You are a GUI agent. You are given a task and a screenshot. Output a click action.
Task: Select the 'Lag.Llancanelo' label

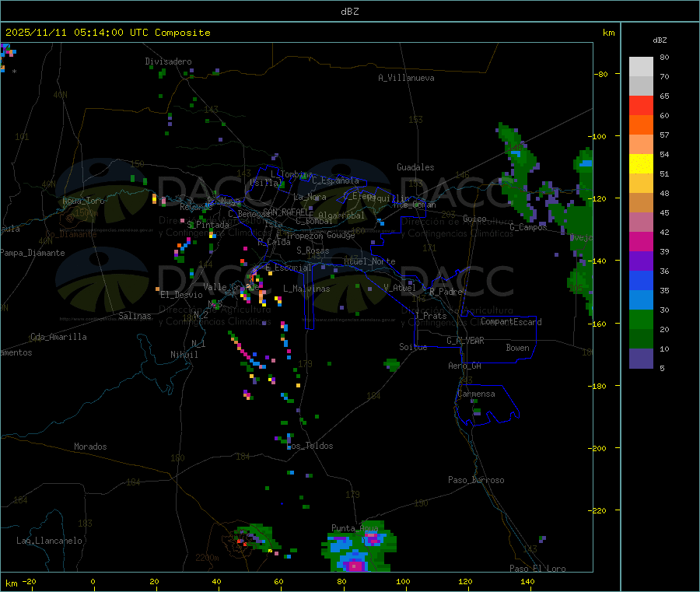tap(49, 541)
